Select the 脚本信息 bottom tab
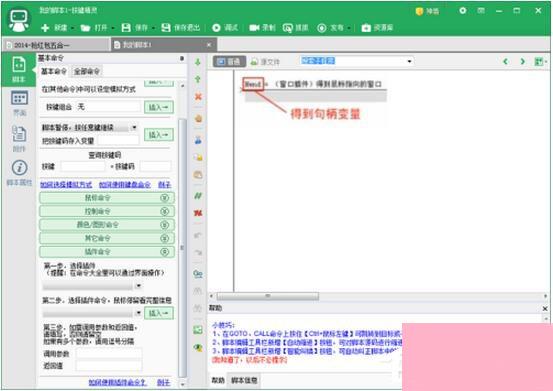 [x=244, y=380]
